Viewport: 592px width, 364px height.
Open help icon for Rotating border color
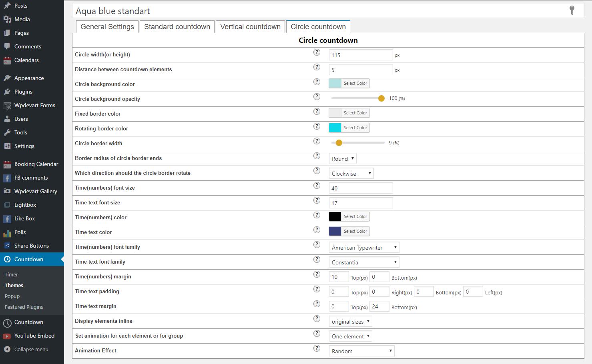pyautogui.click(x=317, y=126)
